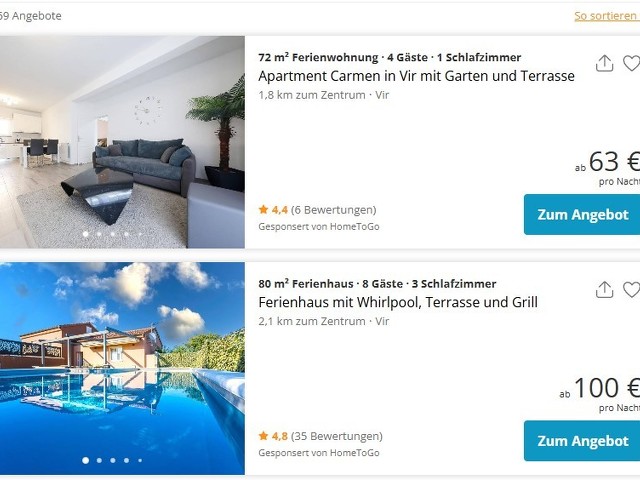This screenshot has height=480, width=640.
Task: Select the third carousel dot on the apartment photo
Action: 113,234
